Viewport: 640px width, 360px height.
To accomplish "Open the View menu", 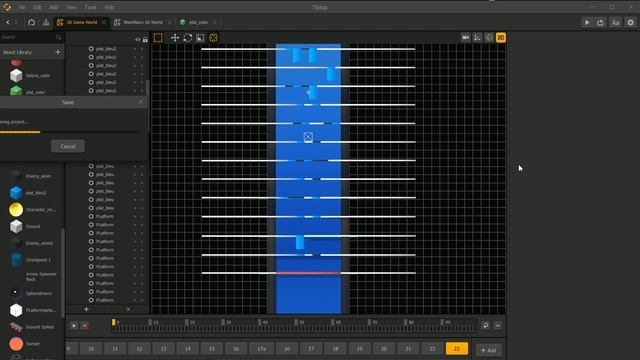I will (x=71, y=7).
